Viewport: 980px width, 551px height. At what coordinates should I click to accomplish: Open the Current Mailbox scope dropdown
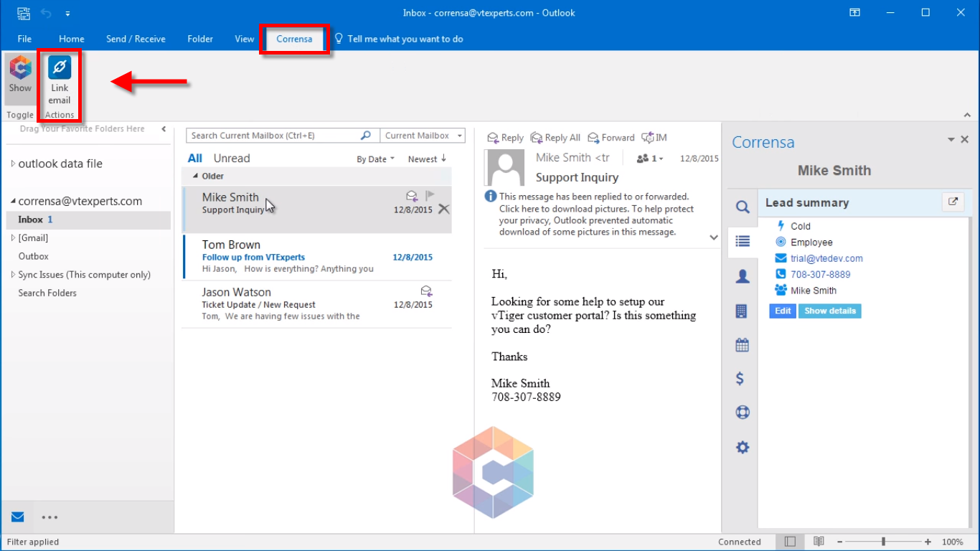[x=423, y=136]
